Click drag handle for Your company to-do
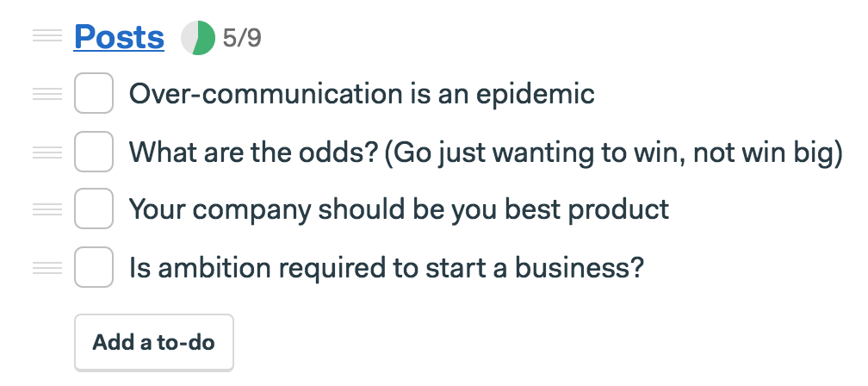 click(47, 209)
